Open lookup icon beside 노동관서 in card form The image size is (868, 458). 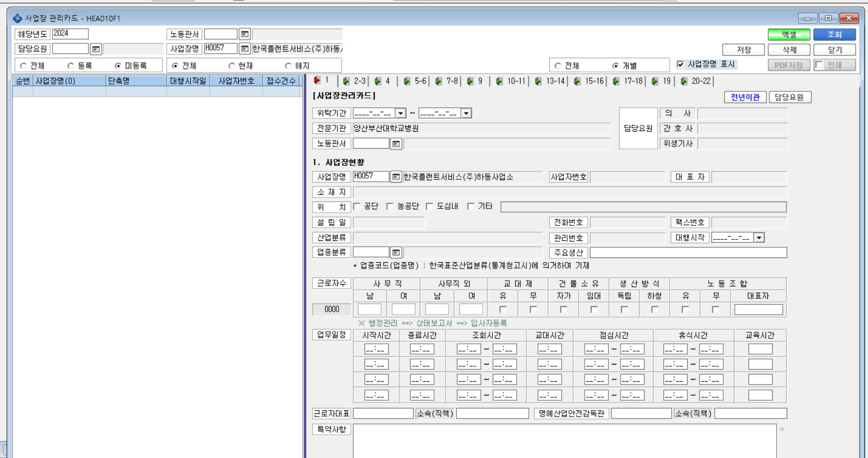pyautogui.click(x=396, y=144)
